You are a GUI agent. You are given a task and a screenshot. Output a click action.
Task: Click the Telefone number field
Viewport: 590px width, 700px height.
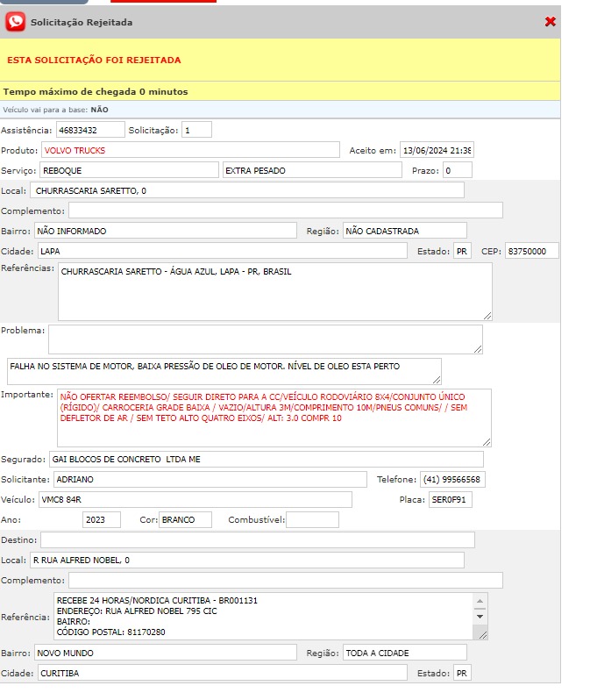pos(454,479)
